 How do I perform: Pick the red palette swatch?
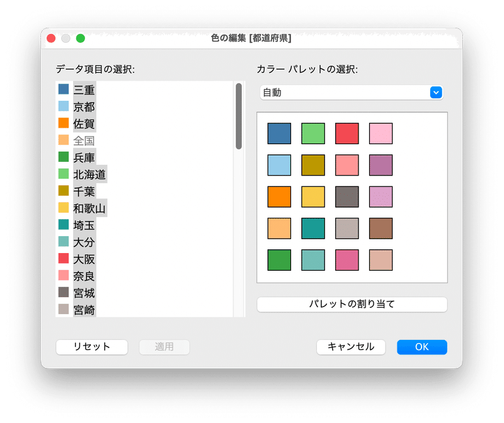[347, 133]
